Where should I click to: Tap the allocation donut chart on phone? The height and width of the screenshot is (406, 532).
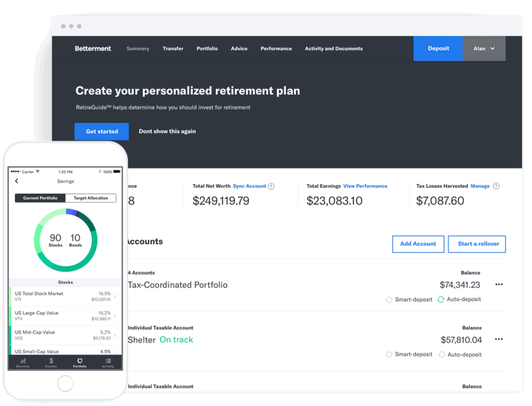[x=66, y=240]
